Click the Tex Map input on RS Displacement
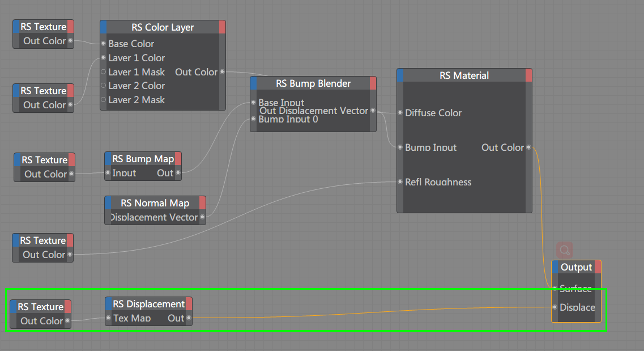The width and height of the screenshot is (644, 351). pos(108,318)
